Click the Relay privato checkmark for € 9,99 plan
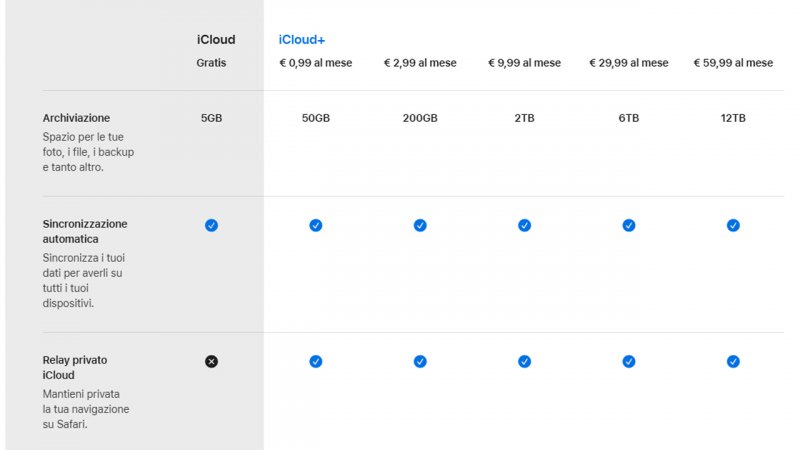Viewport: 800px width, 450px height. [524, 361]
